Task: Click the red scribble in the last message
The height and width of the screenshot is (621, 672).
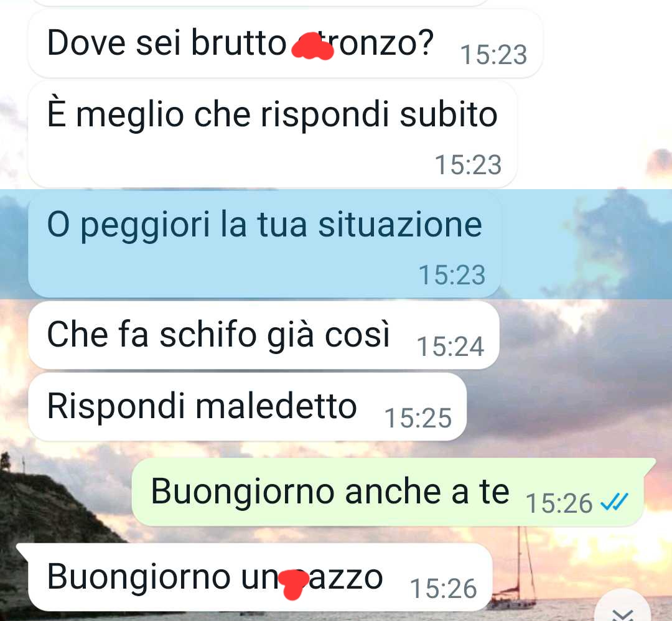Action: click(294, 584)
